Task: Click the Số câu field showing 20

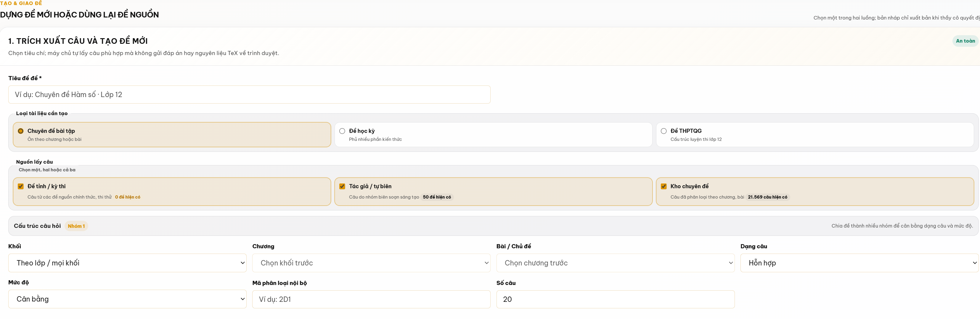Action: [615, 299]
